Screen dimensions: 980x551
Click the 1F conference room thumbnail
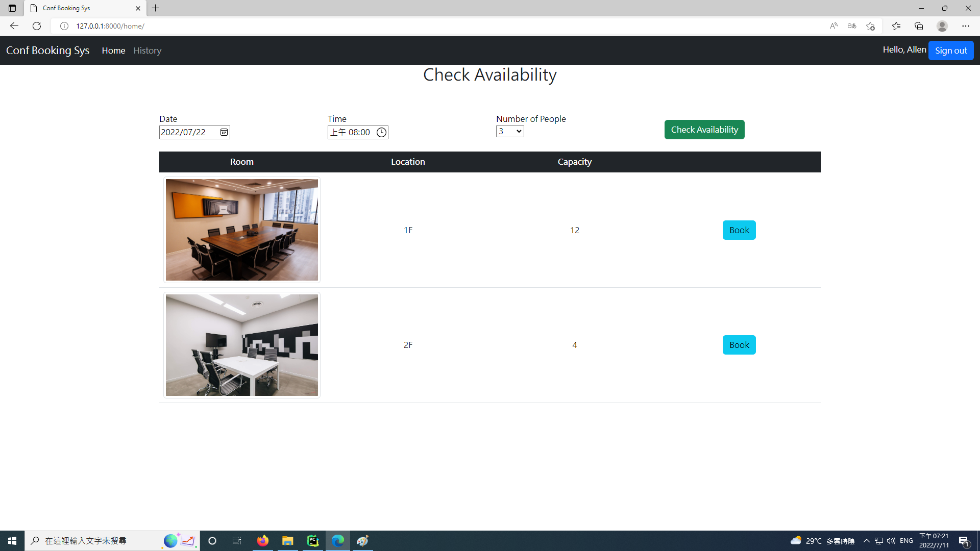pyautogui.click(x=241, y=230)
